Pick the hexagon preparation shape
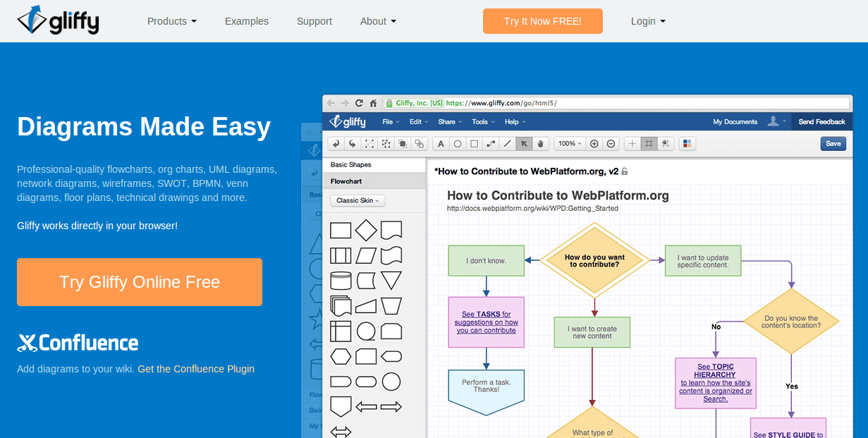 [x=341, y=356]
